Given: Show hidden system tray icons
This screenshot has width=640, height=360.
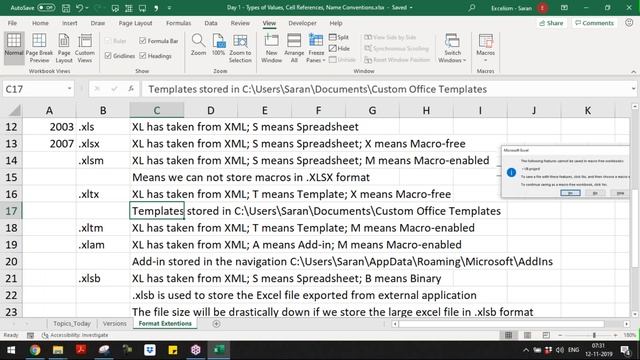Looking at the screenshot, I should [x=526, y=350].
